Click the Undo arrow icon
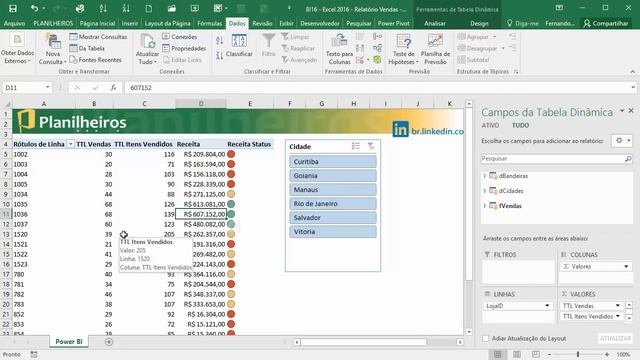 pos(35,8)
